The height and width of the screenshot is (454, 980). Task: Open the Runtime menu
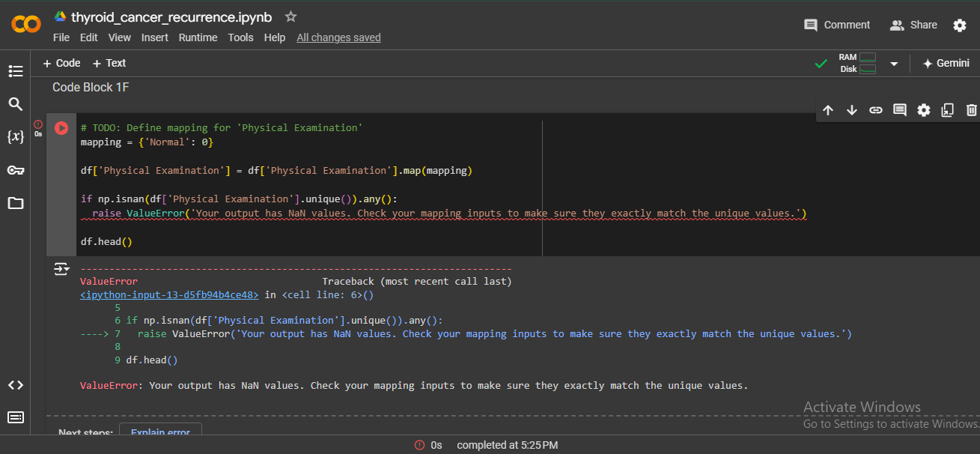point(198,37)
